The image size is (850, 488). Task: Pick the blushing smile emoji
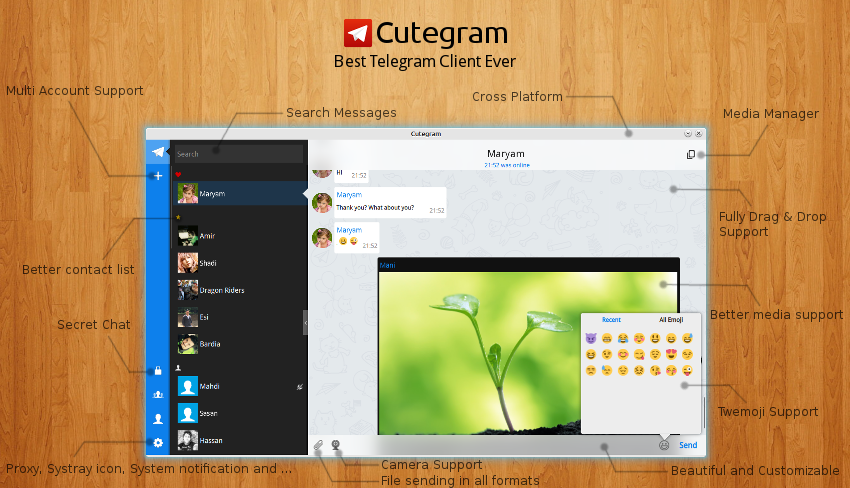623,355
